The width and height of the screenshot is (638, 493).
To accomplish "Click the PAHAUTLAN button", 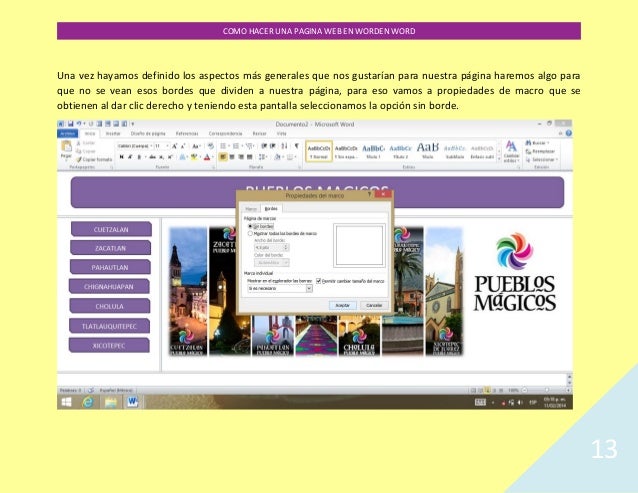I will 110,267.
